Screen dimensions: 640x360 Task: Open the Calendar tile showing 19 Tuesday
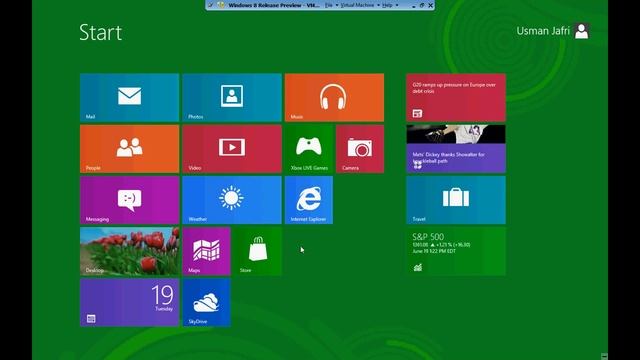[129, 302]
